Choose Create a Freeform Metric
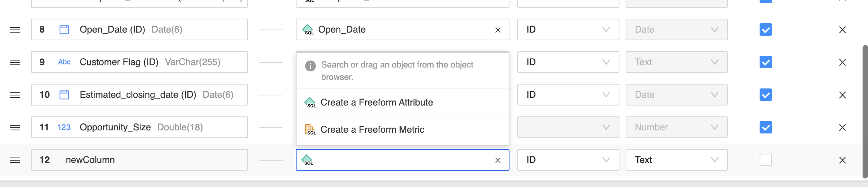Viewport: 868px width, 187px height. click(372, 130)
